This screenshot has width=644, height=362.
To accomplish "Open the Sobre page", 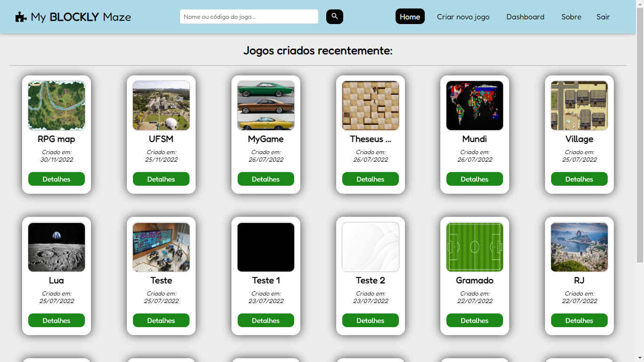I will [x=571, y=16].
